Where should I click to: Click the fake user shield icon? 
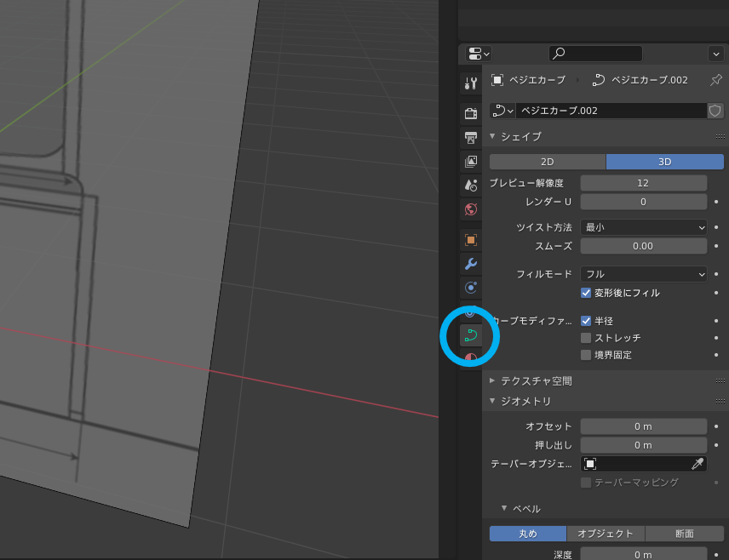(715, 111)
